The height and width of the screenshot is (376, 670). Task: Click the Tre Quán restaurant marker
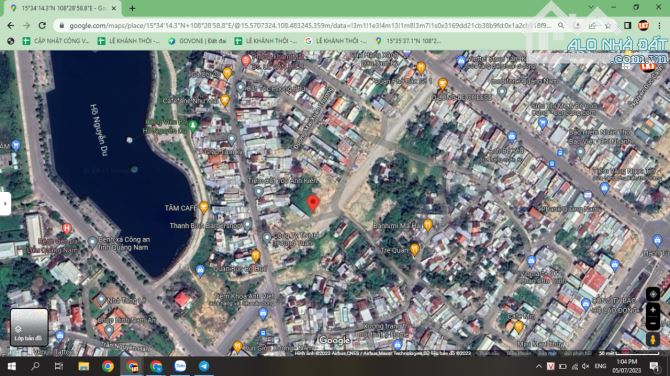[414, 250]
